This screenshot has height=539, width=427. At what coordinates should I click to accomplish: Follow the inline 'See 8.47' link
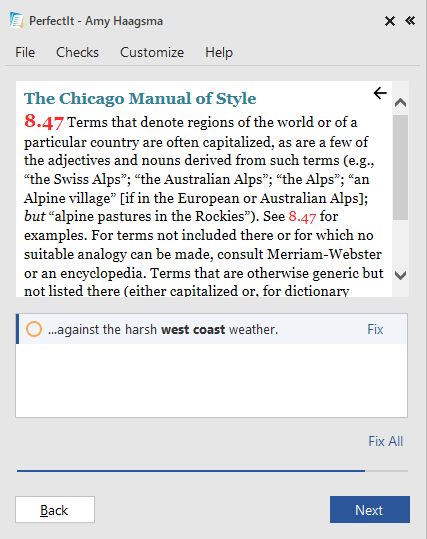click(302, 217)
